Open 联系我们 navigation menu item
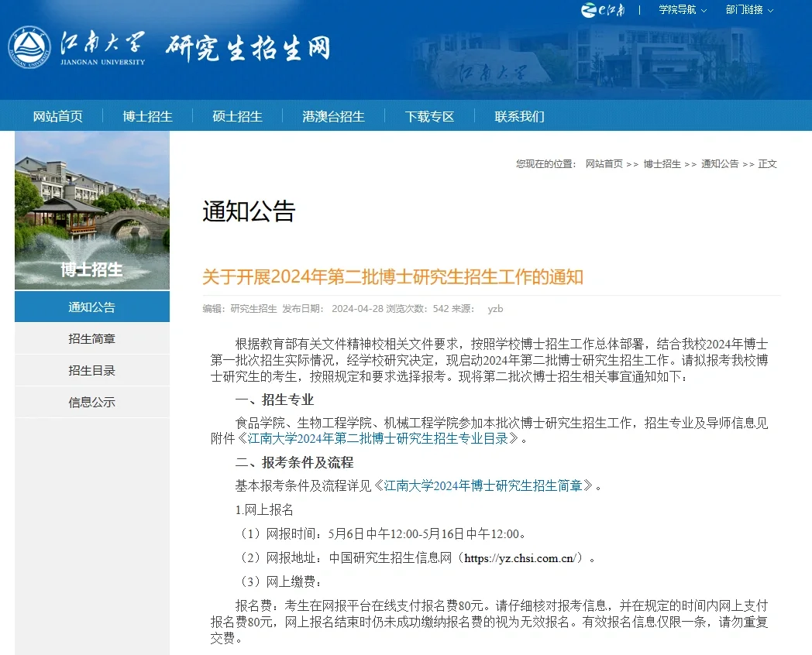This screenshot has width=812, height=655. click(x=519, y=116)
